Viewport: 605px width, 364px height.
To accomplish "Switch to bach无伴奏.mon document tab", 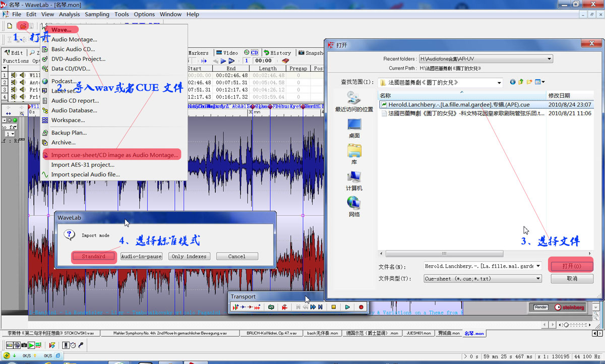I will point(323,333).
